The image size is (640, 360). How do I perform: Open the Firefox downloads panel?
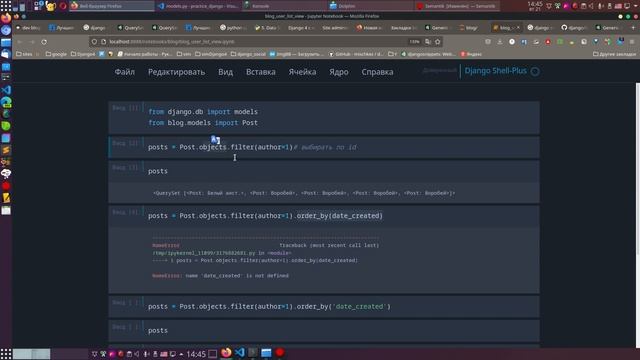(x=500, y=42)
